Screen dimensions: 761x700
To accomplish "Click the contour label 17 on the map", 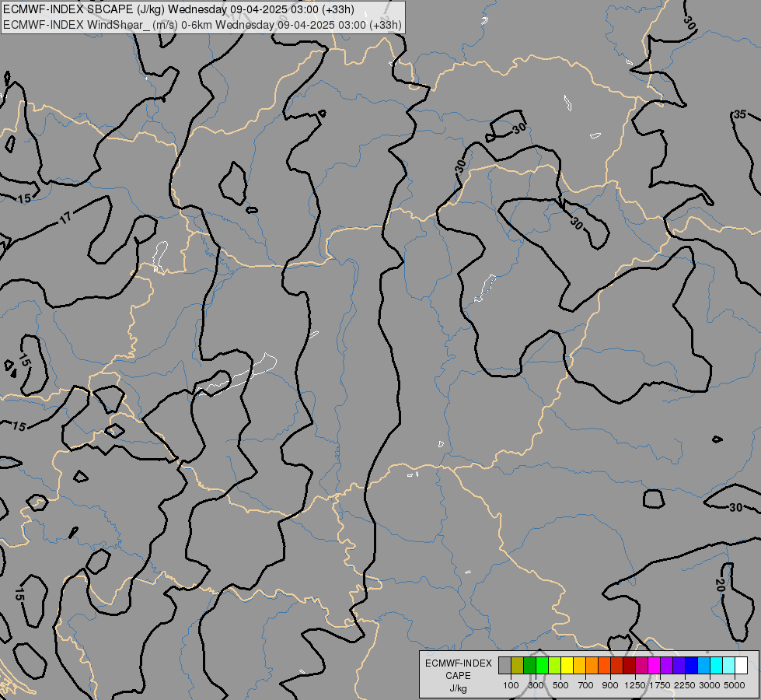I will coord(65,218).
